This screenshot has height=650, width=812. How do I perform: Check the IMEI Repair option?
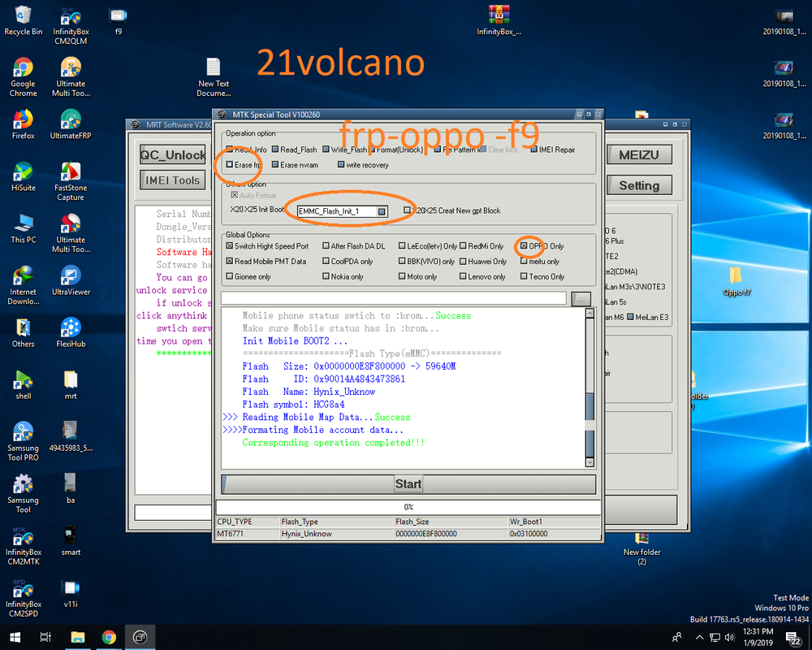point(534,149)
